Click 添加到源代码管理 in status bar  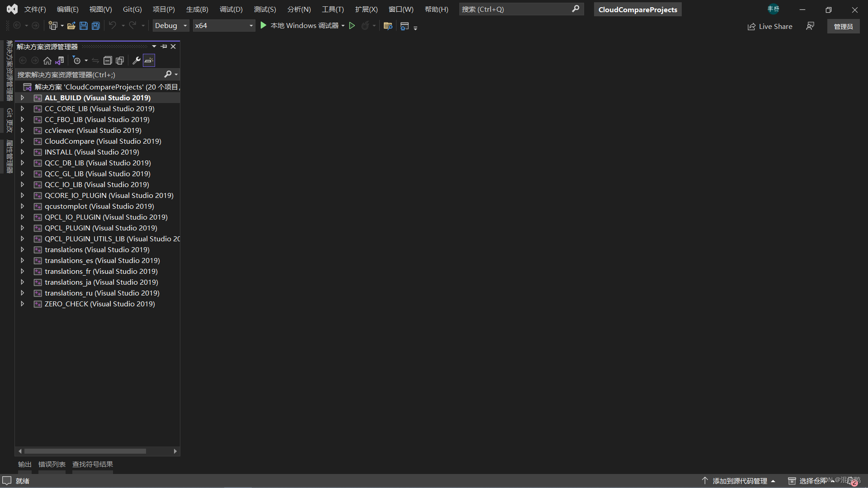(x=740, y=481)
